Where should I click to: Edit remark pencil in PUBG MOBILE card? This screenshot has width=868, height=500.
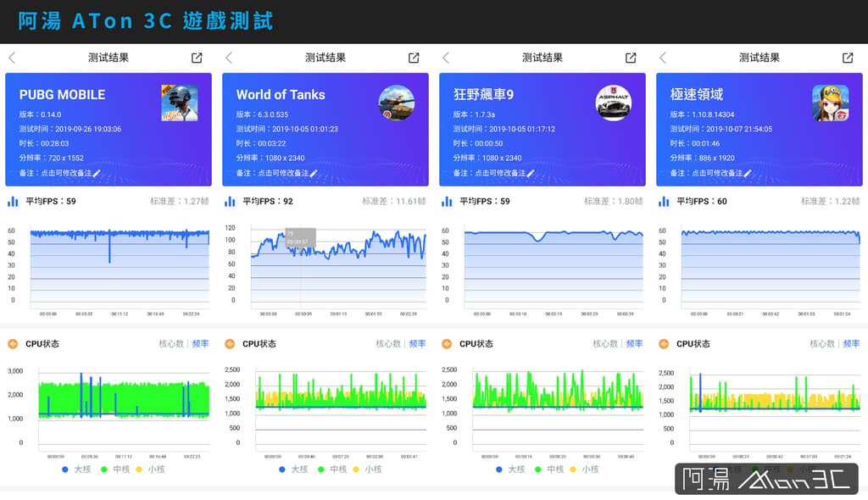[97, 174]
